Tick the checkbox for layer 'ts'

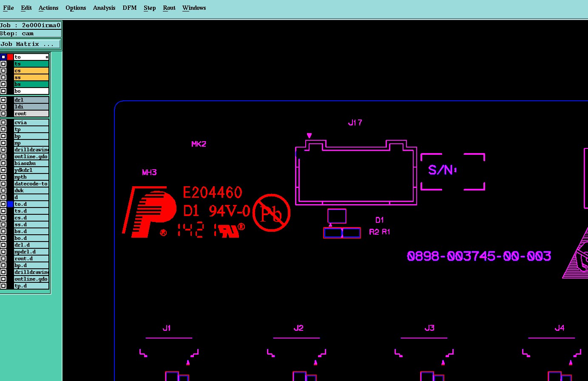tap(3, 64)
